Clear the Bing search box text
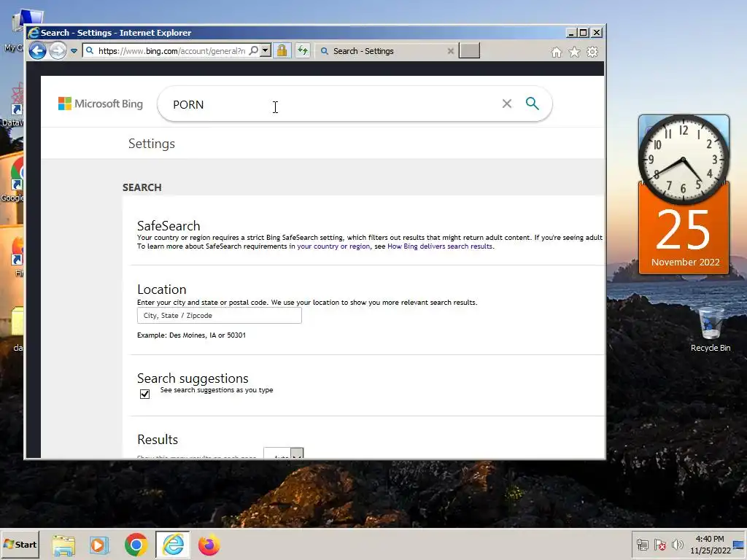The image size is (747, 560). click(507, 104)
